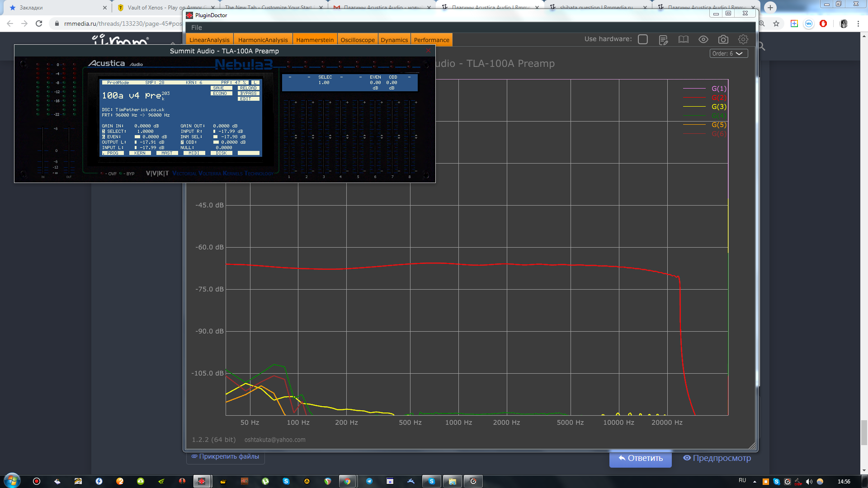The height and width of the screenshot is (488, 868).
Task: Click the RU language indicator in tray
Action: pos(742,480)
